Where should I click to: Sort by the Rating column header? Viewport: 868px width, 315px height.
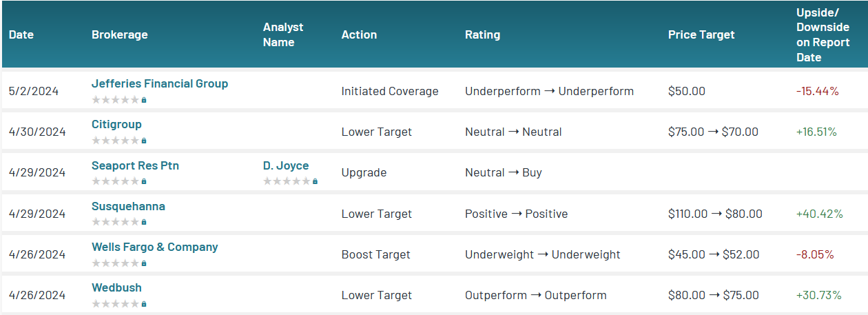[482, 34]
